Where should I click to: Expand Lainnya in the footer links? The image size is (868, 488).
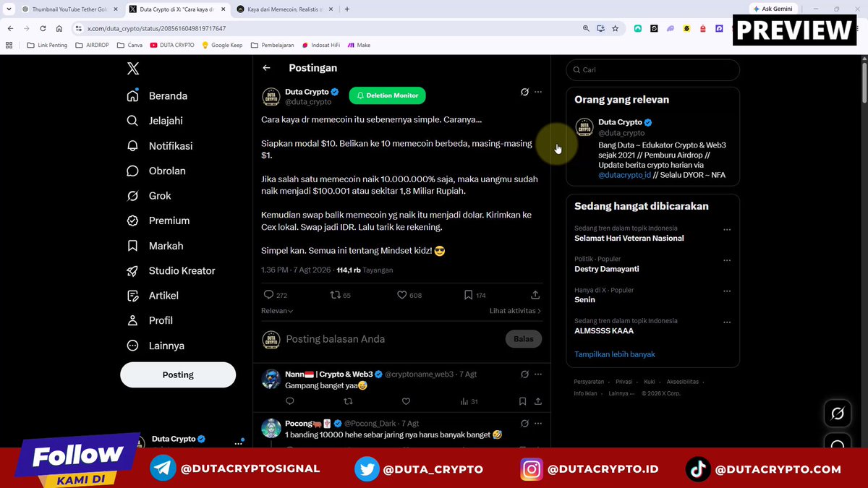pyautogui.click(x=621, y=393)
